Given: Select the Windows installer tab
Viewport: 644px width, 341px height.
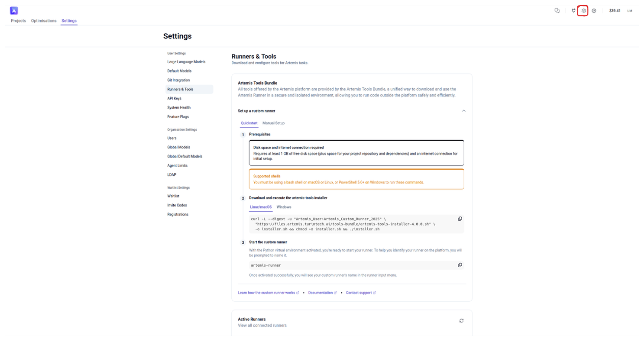Looking at the screenshot, I should (x=284, y=207).
